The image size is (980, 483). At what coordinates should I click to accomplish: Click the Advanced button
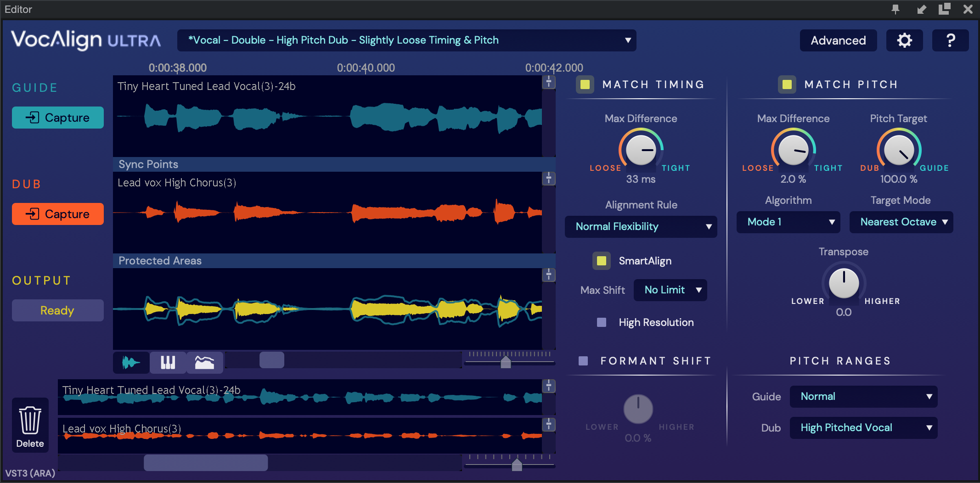pyautogui.click(x=838, y=40)
